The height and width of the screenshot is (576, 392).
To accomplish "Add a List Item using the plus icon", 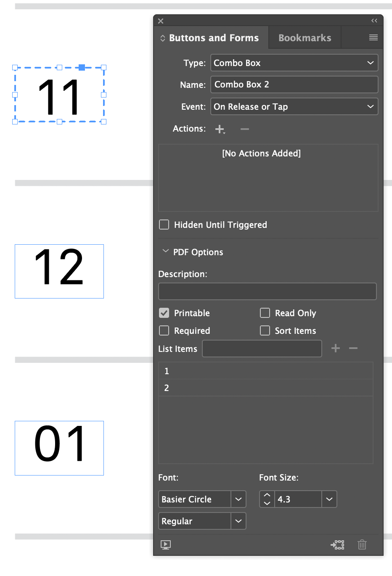I will (335, 348).
